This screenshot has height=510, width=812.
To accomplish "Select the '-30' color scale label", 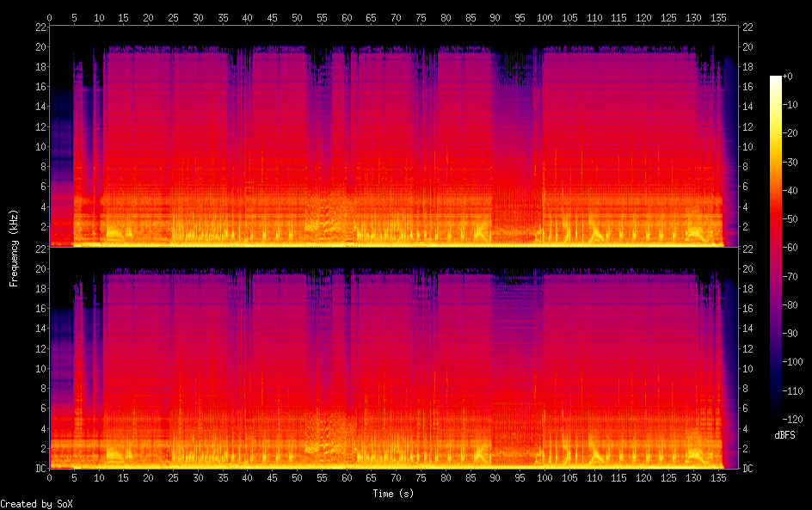I will [790, 162].
